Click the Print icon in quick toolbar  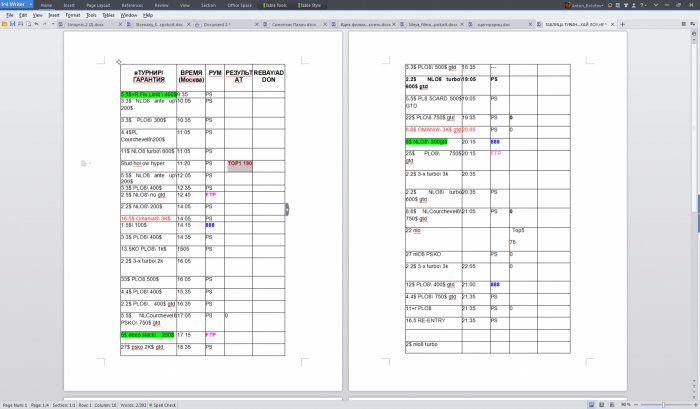pyautogui.click(x=21, y=24)
